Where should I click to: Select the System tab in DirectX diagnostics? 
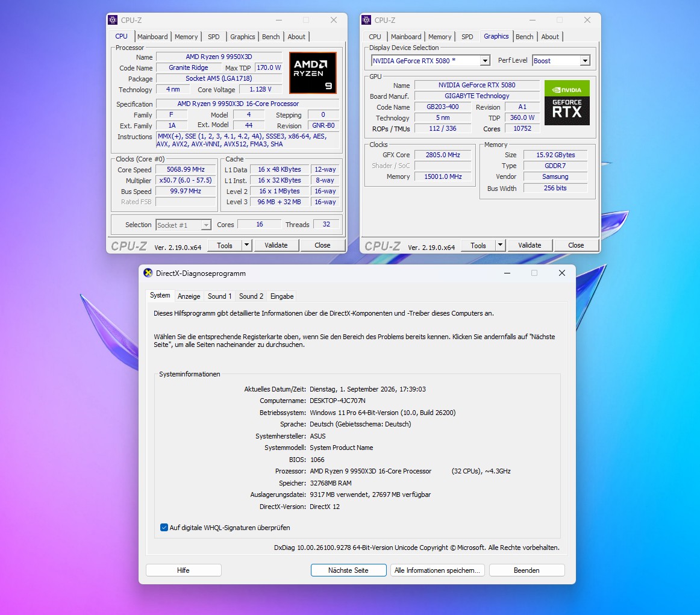coord(160,295)
